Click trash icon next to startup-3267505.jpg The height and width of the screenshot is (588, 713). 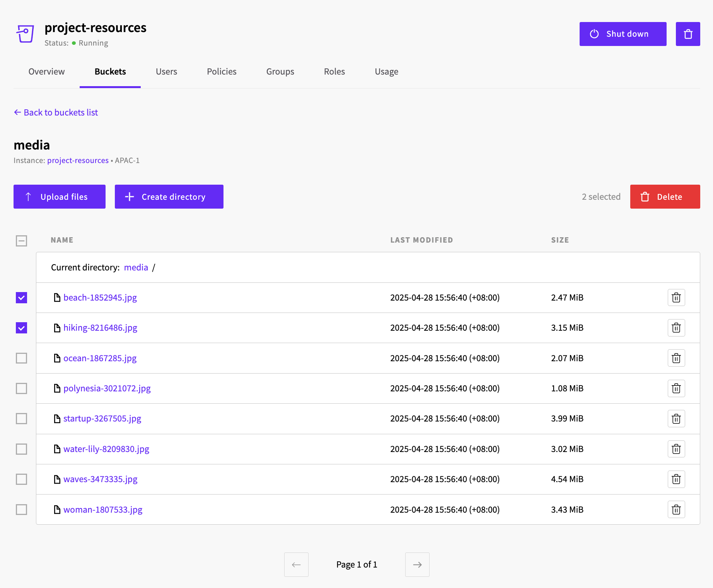(676, 418)
